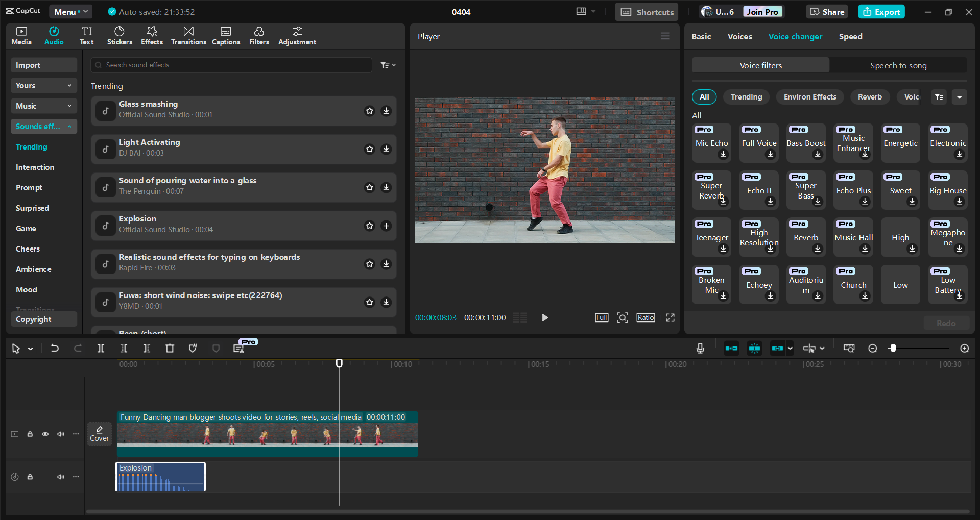
Task: Switch to the Speed tab
Action: (x=850, y=37)
